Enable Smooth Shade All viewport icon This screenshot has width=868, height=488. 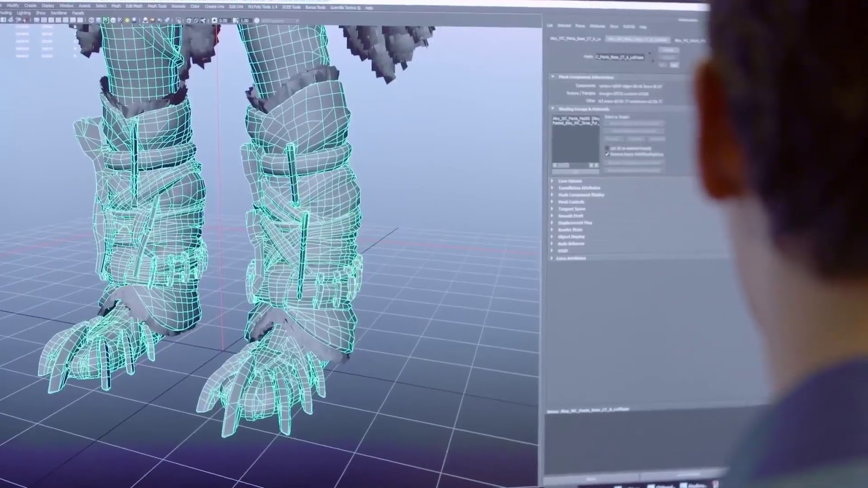pyautogui.click(x=98, y=20)
